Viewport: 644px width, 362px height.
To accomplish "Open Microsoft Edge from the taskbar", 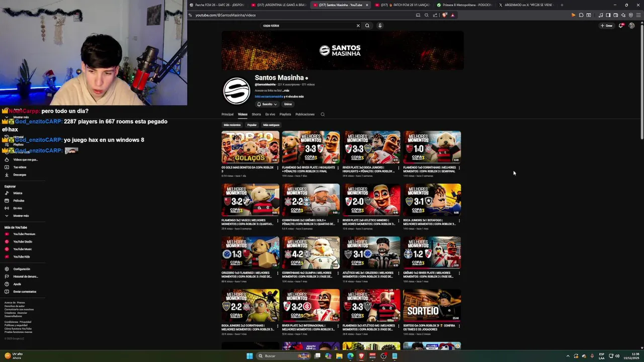I will [x=351, y=356].
